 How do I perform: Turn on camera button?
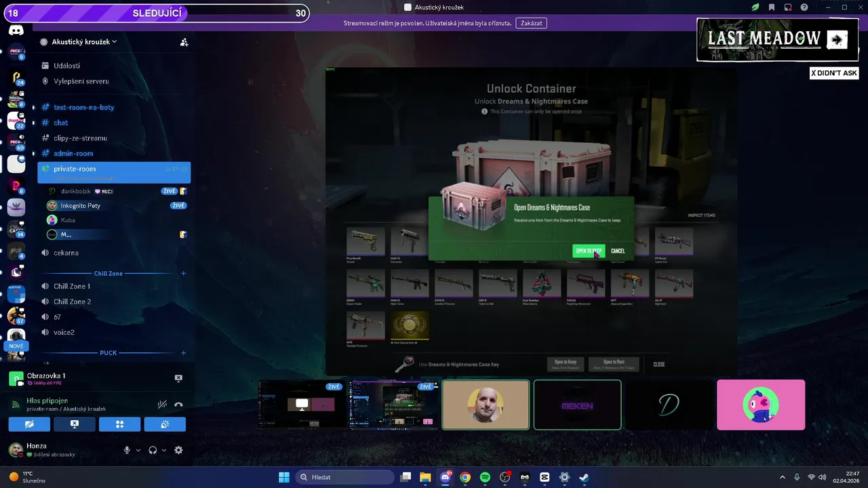(x=29, y=424)
